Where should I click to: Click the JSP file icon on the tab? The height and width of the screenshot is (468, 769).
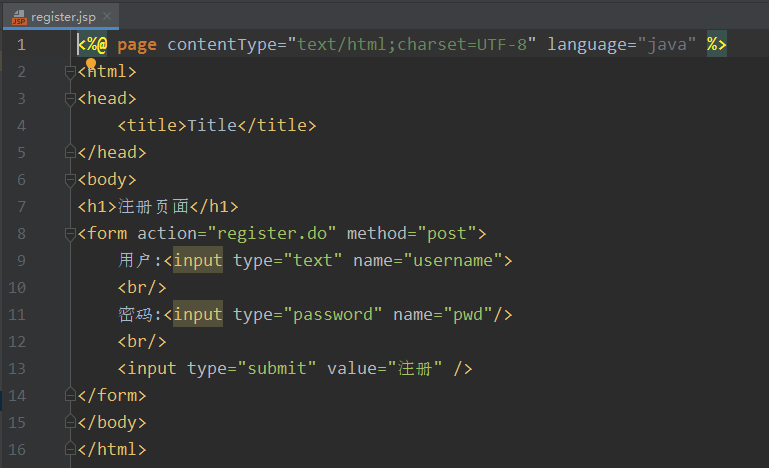(19, 17)
